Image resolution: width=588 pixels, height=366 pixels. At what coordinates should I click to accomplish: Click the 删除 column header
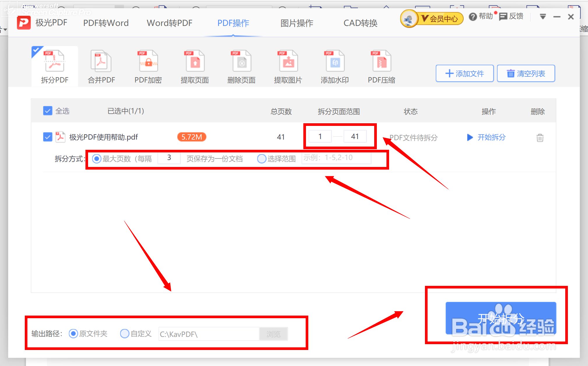click(x=538, y=111)
